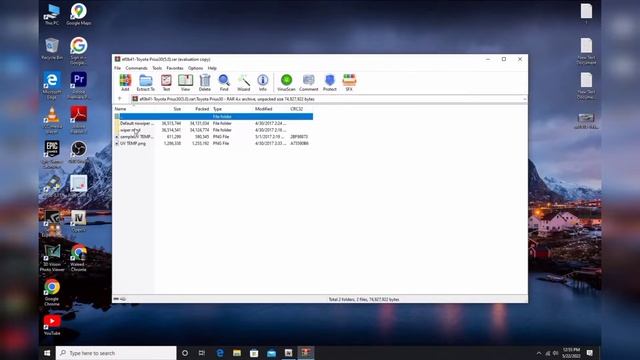Select the 'Default nowiper' folder row

pos(213,123)
